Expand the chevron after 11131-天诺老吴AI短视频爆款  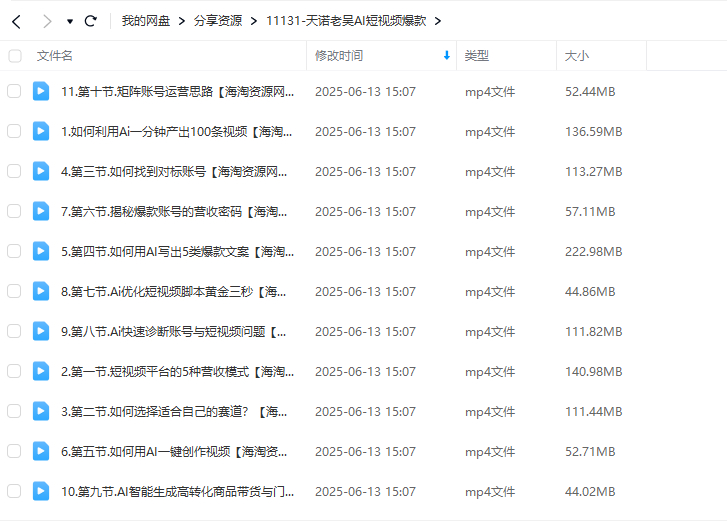(438, 21)
